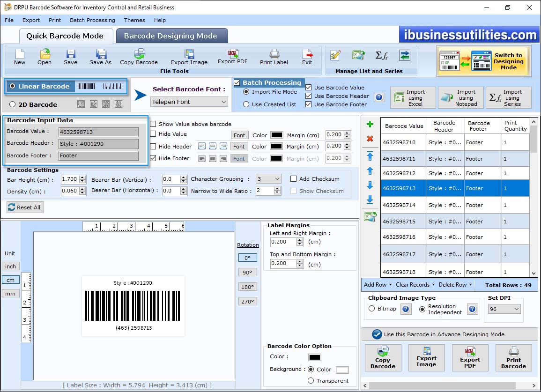Click the Barcode Value input field
This screenshot has height=392, width=541.
pos(99,132)
